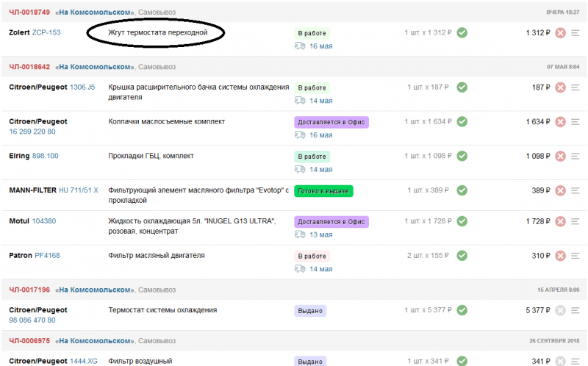The width and height of the screenshot is (588, 366).
Task: Click the green checkmark in the Motul 104380 row
Action: [x=462, y=221]
